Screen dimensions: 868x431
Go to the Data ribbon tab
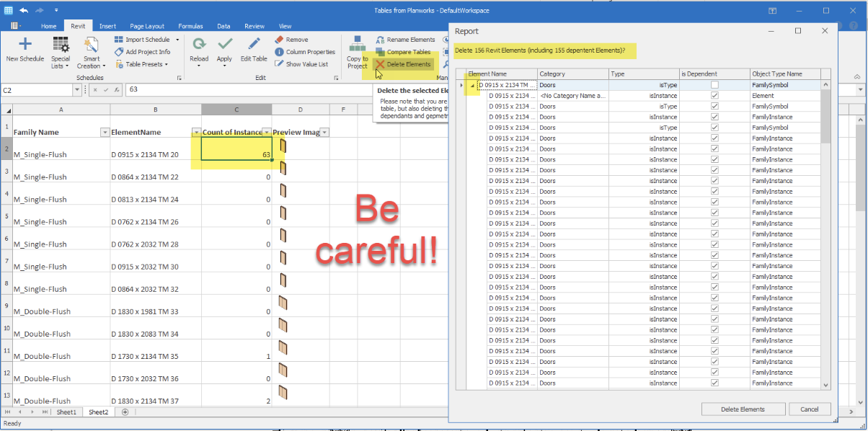[224, 26]
